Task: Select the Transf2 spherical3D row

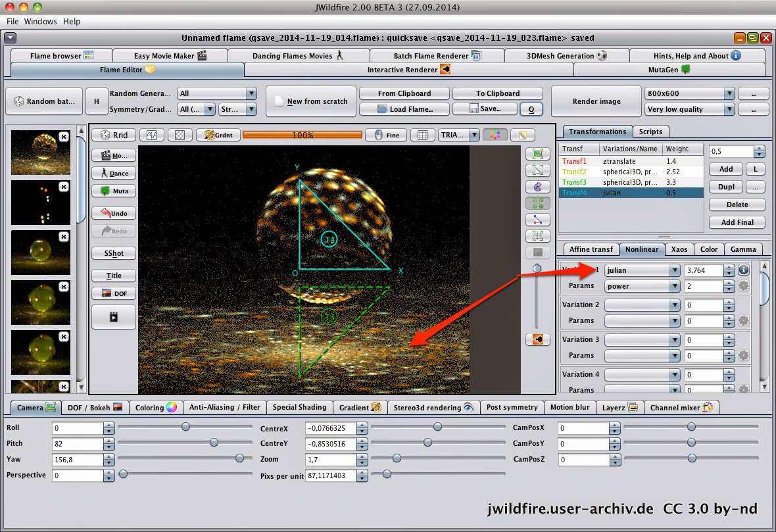Action: click(x=631, y=172)
